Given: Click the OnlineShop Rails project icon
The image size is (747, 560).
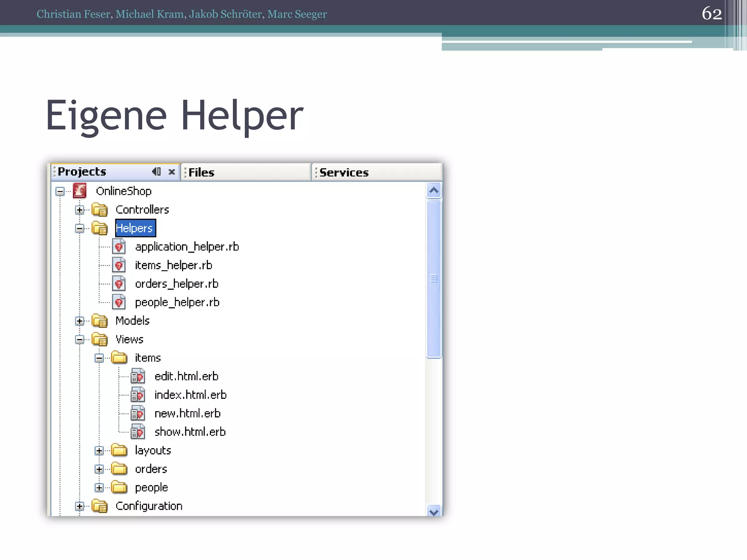Looking at the screenshot, I should (80, 191).
